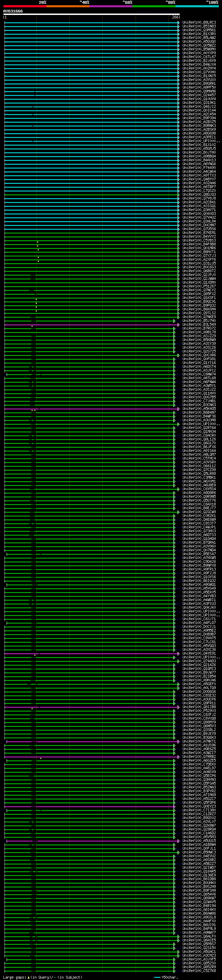Select the UniRef100_B5IN83 hit label

click(199, 26)
